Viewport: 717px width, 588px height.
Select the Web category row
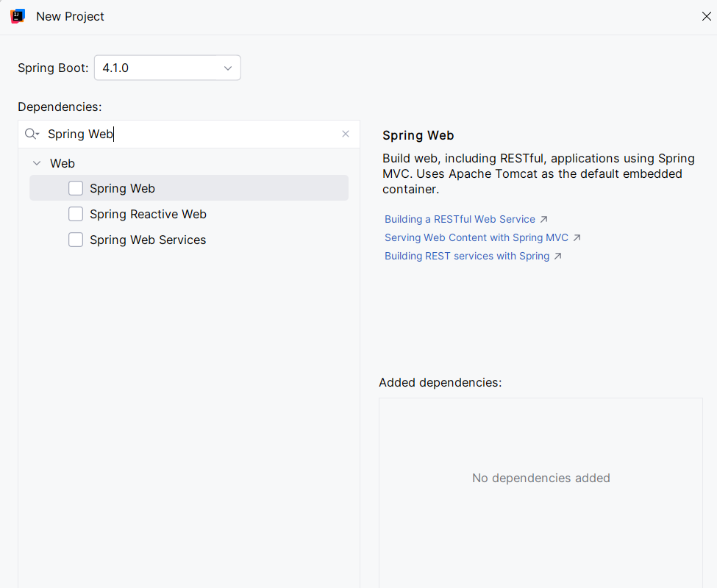[189, 163]
